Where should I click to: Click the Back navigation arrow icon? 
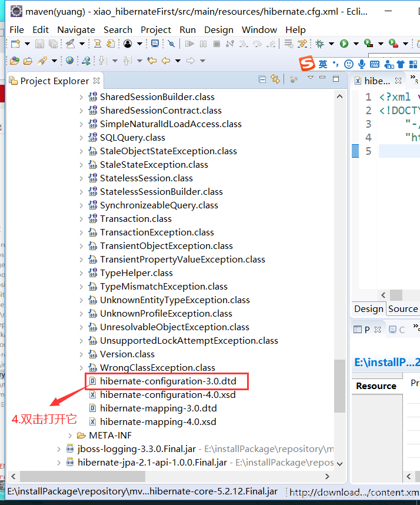pyautogui.click(x=166, y=60)
